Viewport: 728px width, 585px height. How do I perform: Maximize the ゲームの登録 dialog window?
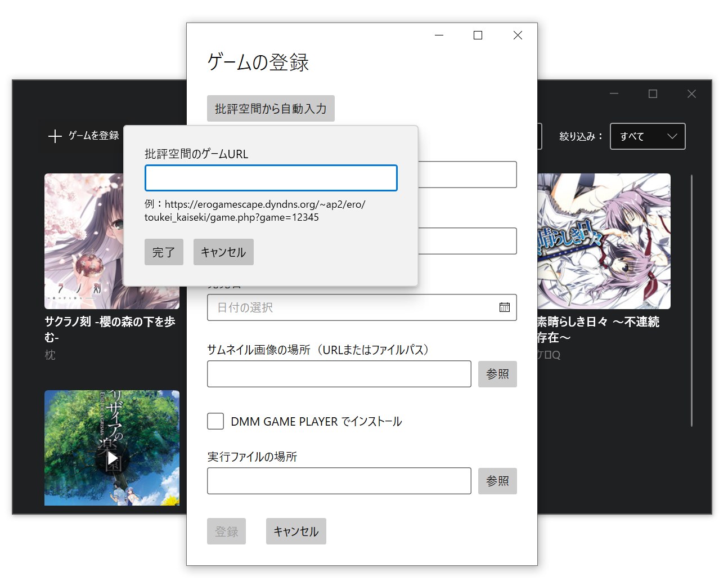coord(478,35)
